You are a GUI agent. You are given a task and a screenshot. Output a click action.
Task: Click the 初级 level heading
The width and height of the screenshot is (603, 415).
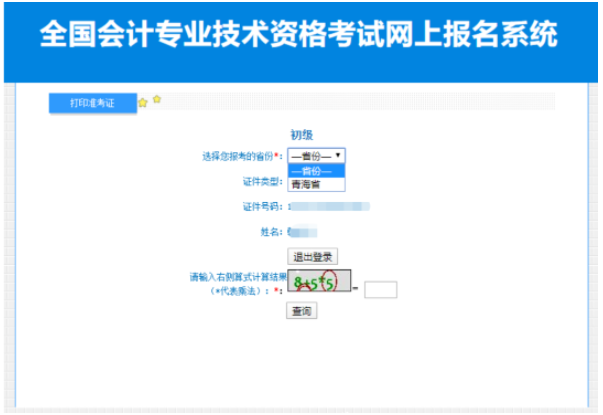(302, 135)
